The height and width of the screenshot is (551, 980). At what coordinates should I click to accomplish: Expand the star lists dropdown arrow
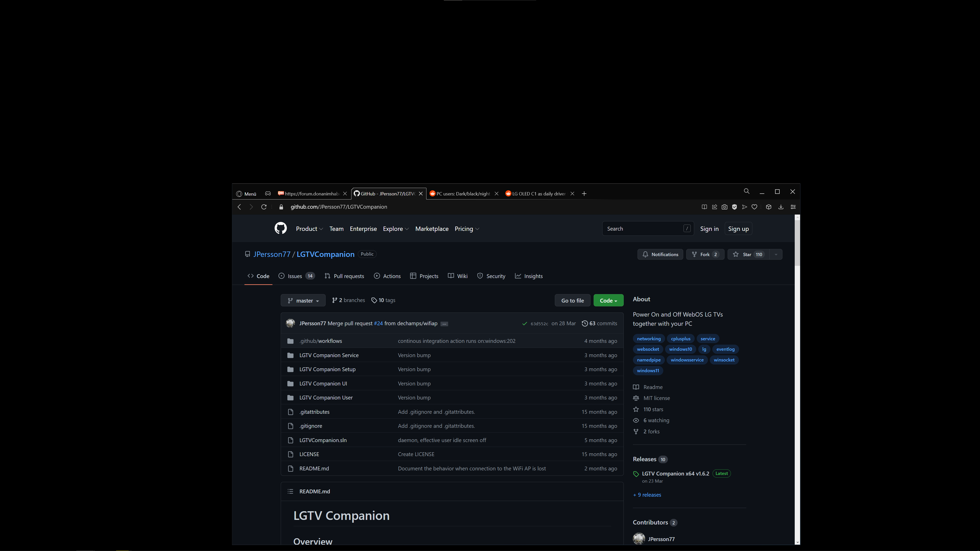coord(776,254)
